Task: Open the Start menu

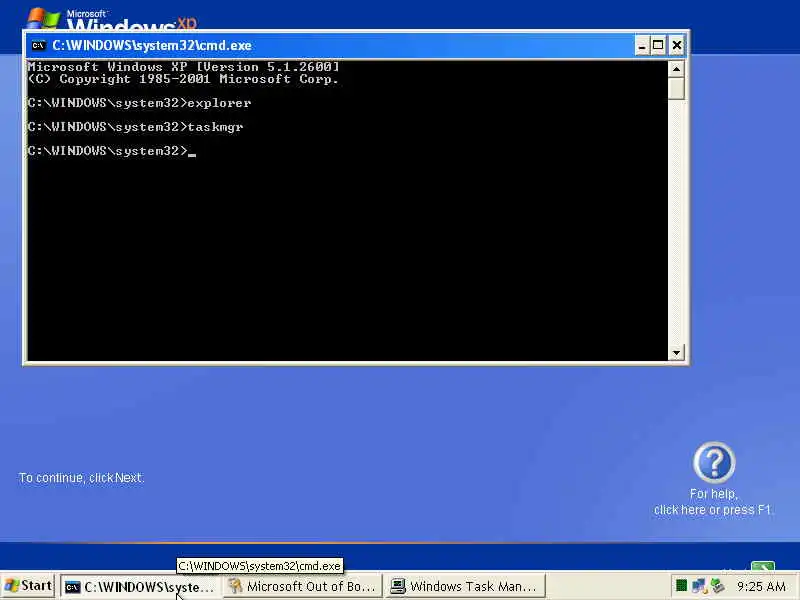Action: (x=28, y=586)
